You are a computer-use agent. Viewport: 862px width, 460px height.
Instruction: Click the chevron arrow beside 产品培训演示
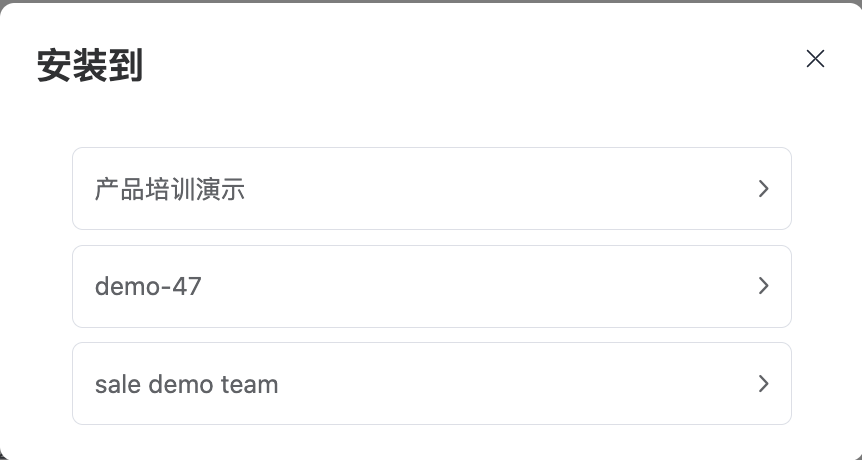763,189
